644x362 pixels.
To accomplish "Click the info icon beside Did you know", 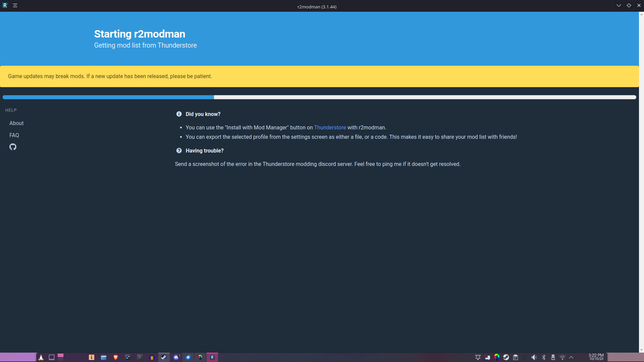I will [179, 114].
